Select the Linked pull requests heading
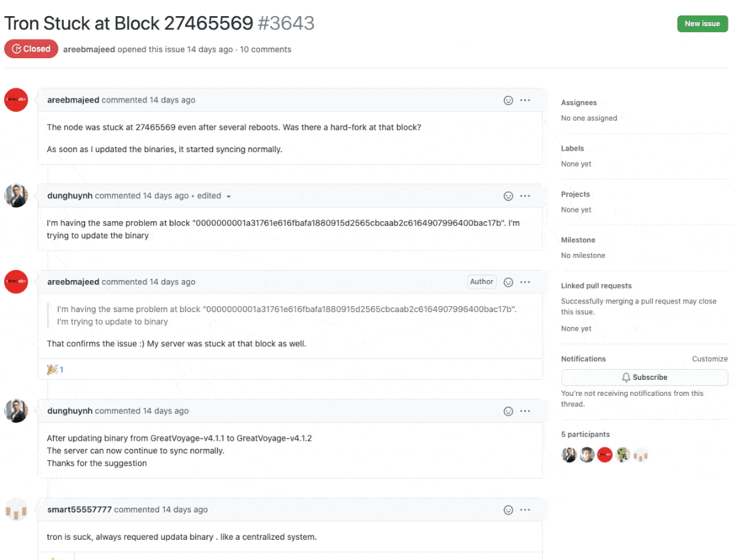This screenshot has height=560, width=737. (596, 285)
